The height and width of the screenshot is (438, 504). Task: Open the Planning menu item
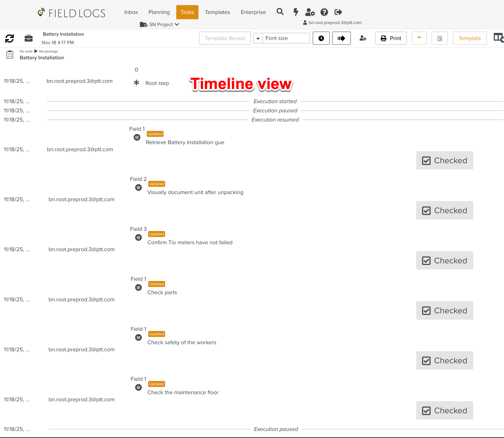[x=159, y=12]
